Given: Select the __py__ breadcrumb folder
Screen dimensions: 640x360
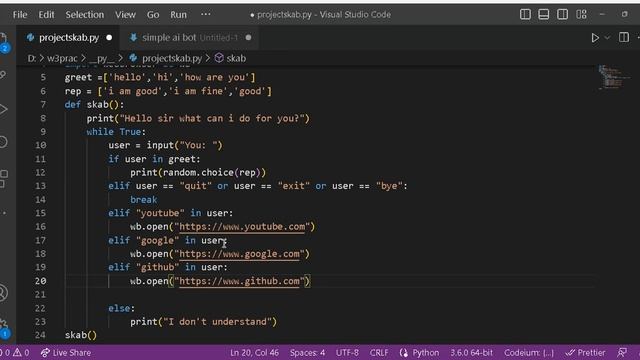Looking at the screenshot, I should click(101, 58).
